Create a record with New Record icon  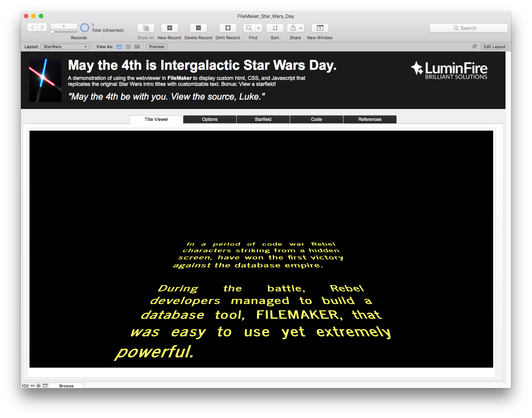[169, 28]
